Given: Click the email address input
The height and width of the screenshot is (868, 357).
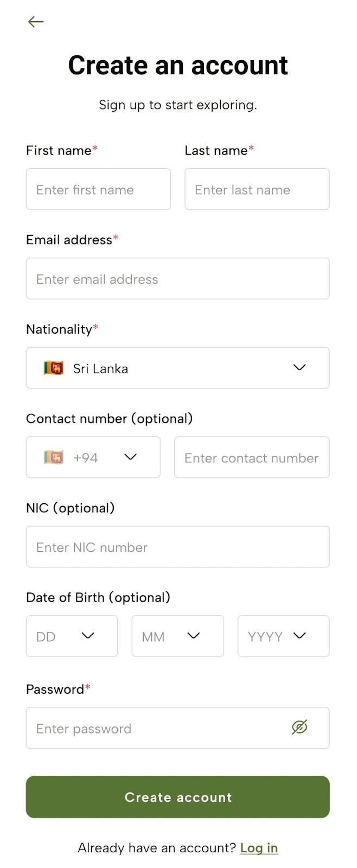Looking at the screenshot, I should 178,278.
